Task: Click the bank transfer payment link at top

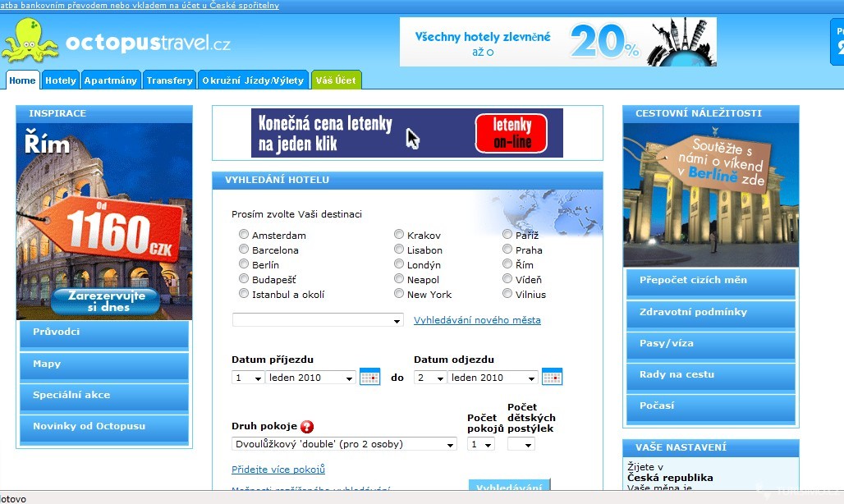Action: tap(140, 6)
